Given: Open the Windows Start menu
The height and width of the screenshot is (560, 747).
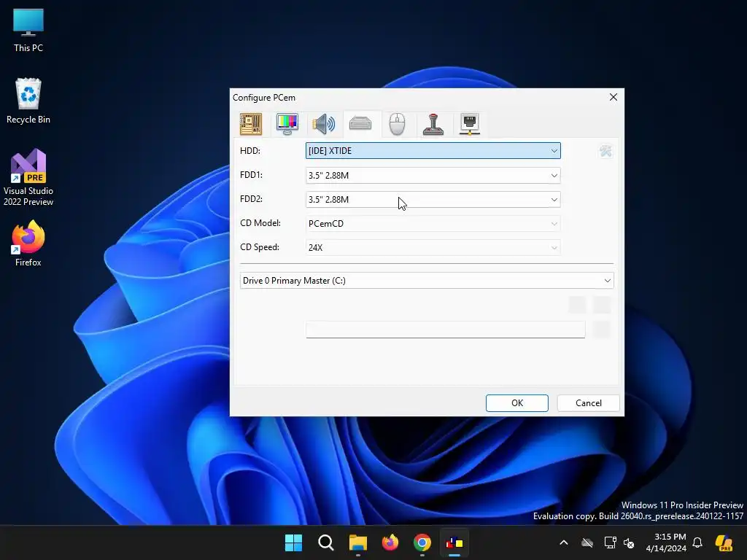Looking at the screenshot, I should (x=293, y=542).
